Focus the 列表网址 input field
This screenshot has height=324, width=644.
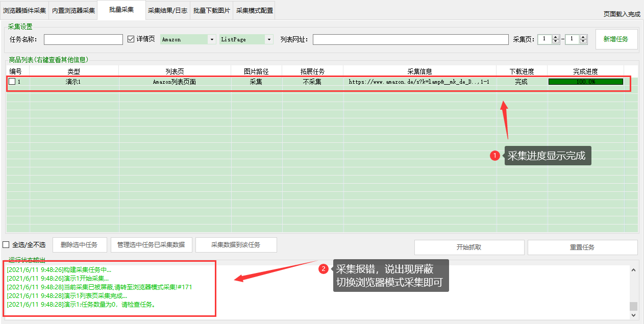(x=411, y=39)
